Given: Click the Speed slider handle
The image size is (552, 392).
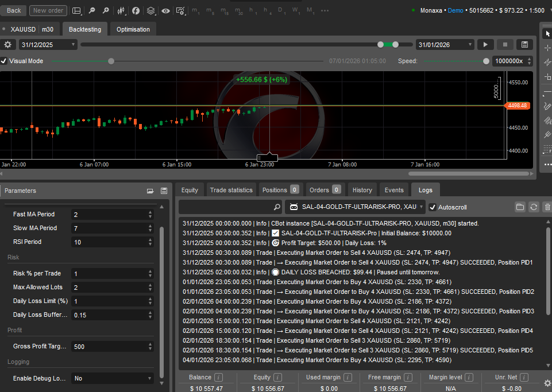Looking at the screenshot, I should [x=486, y=61].
